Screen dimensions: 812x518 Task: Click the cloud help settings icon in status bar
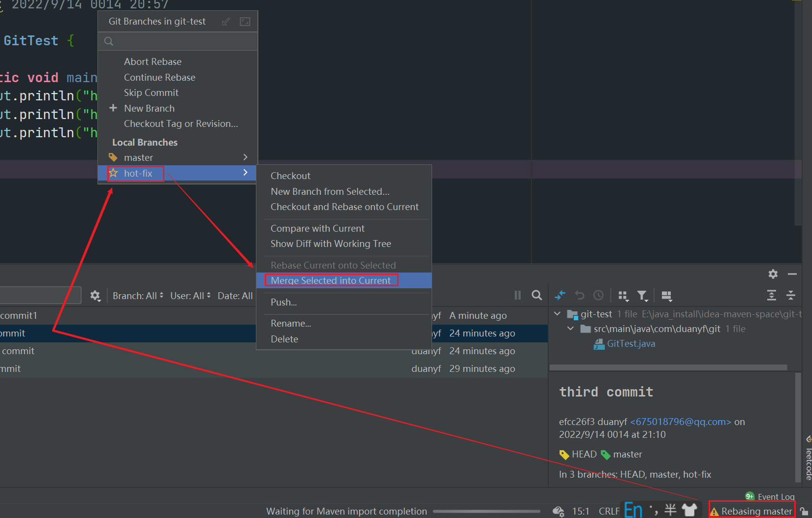(559, 511)
